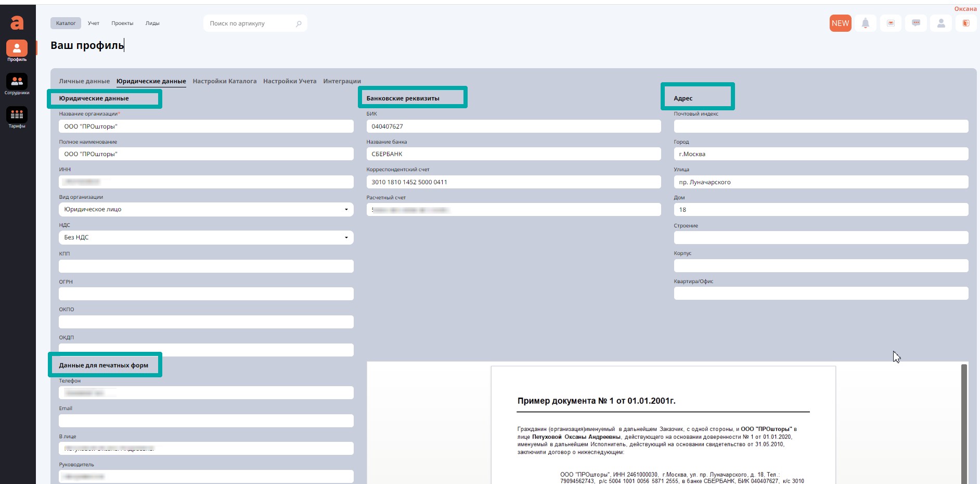Open the Учет top menu item
This screenshot has height=484, width=980.
tap(94, 23)
